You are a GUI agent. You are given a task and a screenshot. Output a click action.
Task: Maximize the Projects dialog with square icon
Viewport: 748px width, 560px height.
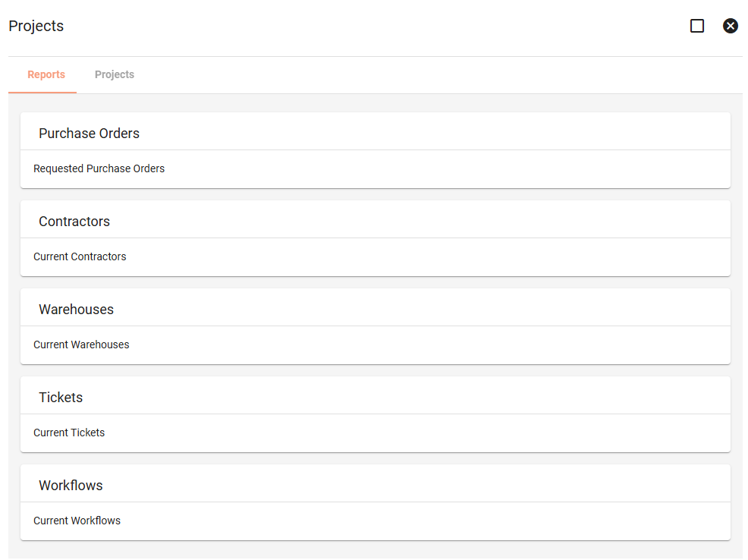(x=697, y=26)
